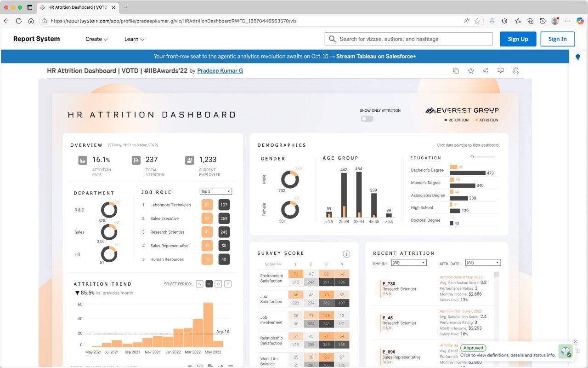Select the Sales department donut chart
This screenshot has height=368, width=588.
pos(109,232)
